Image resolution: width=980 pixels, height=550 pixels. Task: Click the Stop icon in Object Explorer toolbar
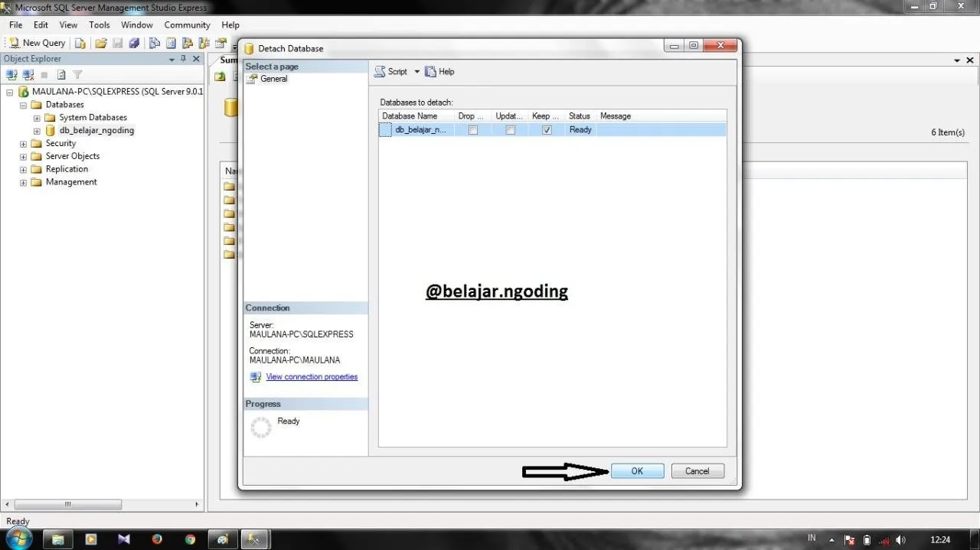44,74
